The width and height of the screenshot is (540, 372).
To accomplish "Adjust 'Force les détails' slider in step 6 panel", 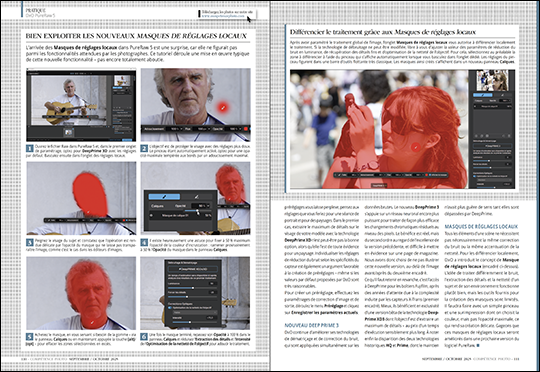I will click(193, 297).
